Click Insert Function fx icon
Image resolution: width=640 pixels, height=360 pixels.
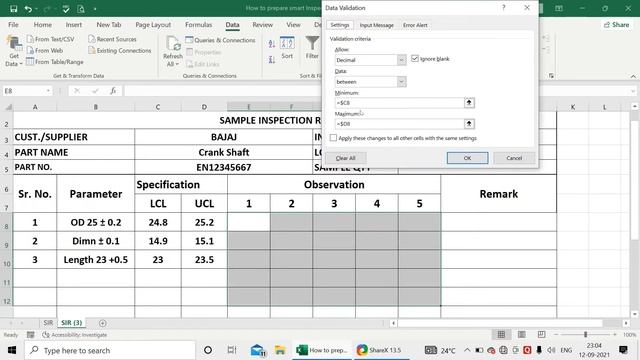pyautogui.click(x=113, y=91)
